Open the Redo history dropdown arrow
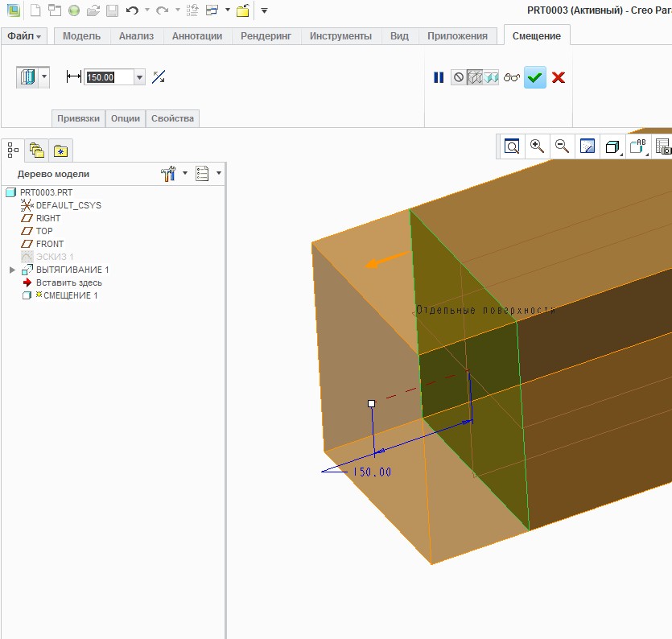 pos(177,10)
